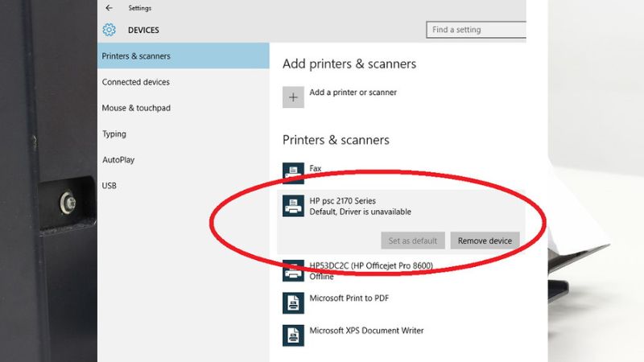Go back using the Settings back arrow
644x362 pixels.
[109, 8]
